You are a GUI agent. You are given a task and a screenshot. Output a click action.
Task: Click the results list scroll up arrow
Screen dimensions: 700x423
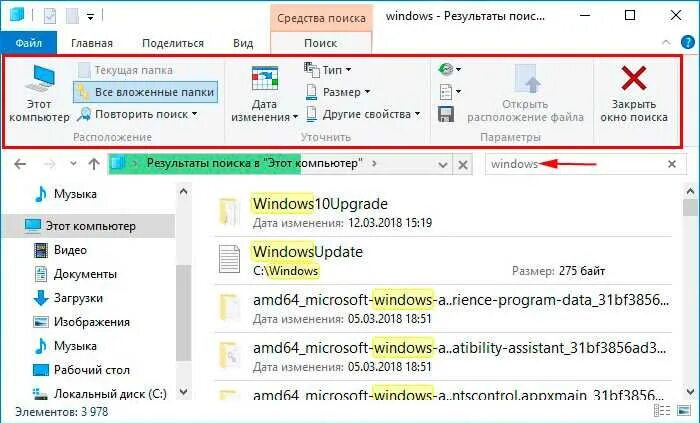coord(690,192)
